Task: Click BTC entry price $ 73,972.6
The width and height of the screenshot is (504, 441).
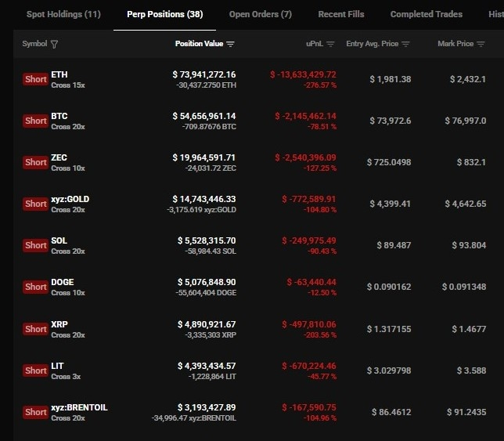Action: click(x=391, y=121)
